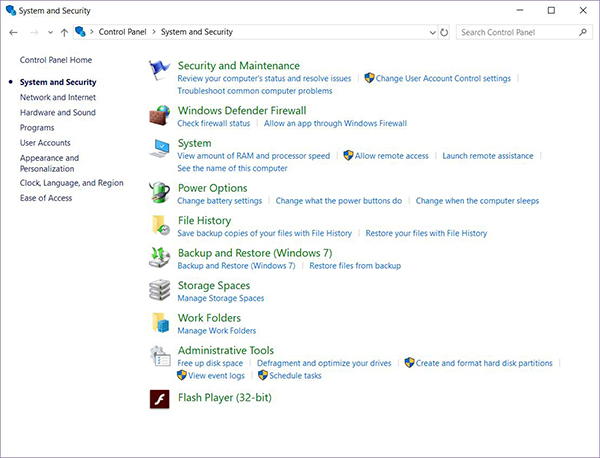Open Defragment and optimize your drives
The image size is (600, 458).
pyautogui.click(x=324, y=363)
